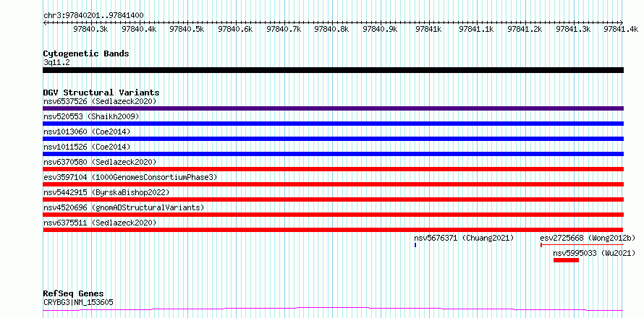
Task: Click the 97840.5k ruler tick label
Action: 187,29
